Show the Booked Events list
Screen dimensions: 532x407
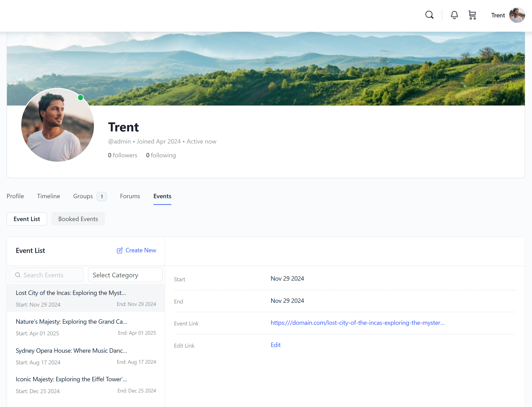pyautogui.click(x=78, y=219)
